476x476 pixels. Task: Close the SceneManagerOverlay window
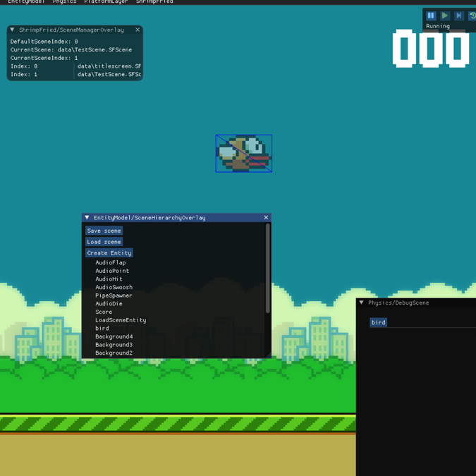(x=138, y=30)
